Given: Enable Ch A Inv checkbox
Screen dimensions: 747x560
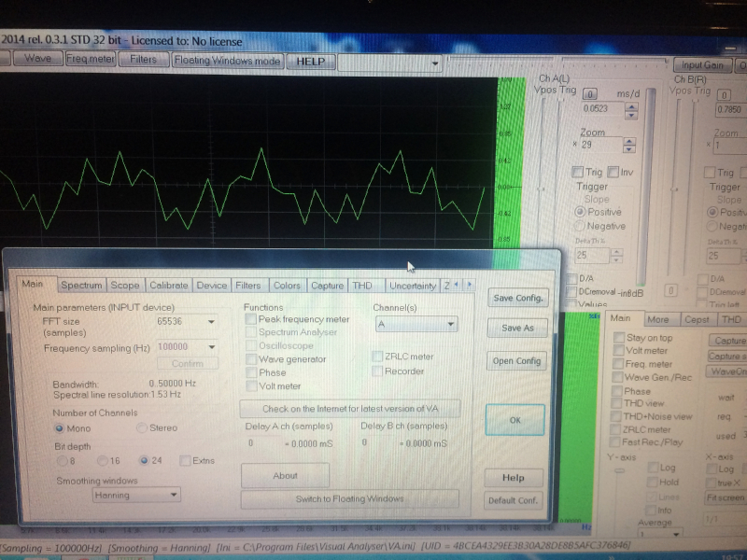Looking at the screenshot, I should pos(613,172).
